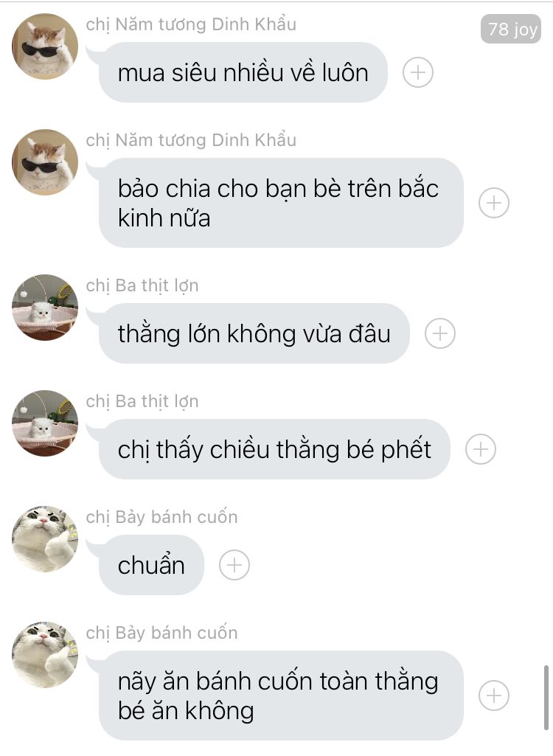
Task: Open sunglasses cat avatar beside "bảo chia cho bạn bè"
Action: pyautogui.click(x=45, y=162)
